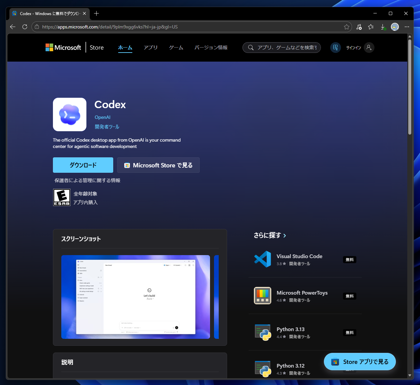Open the browser profile avatar

[x=395, y=27]
